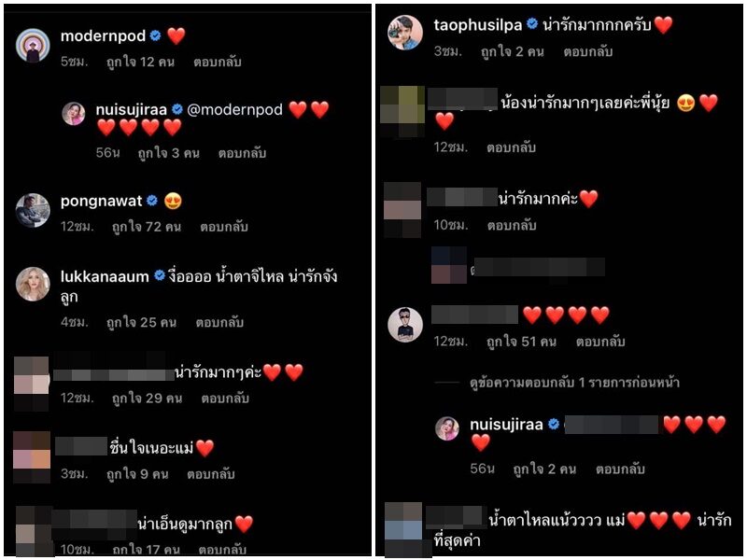
Task: Click verified badge next to taophusilpa
Action: click(x=532, y=24)
